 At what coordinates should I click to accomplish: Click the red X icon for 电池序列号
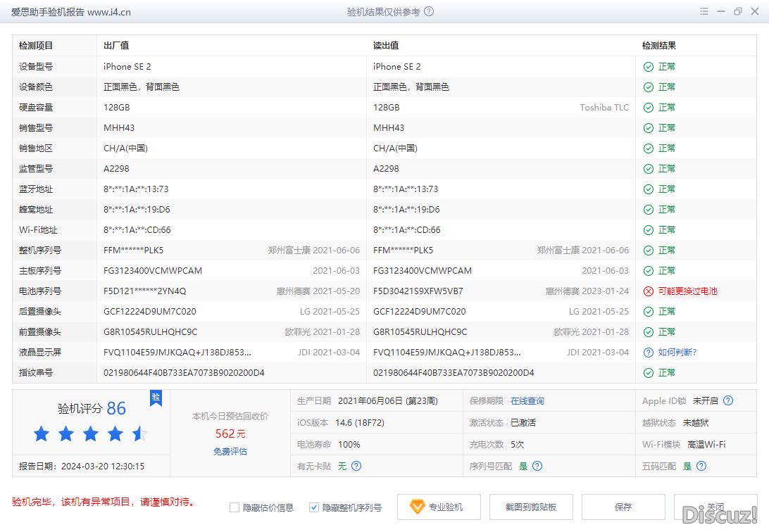point(649,291)
